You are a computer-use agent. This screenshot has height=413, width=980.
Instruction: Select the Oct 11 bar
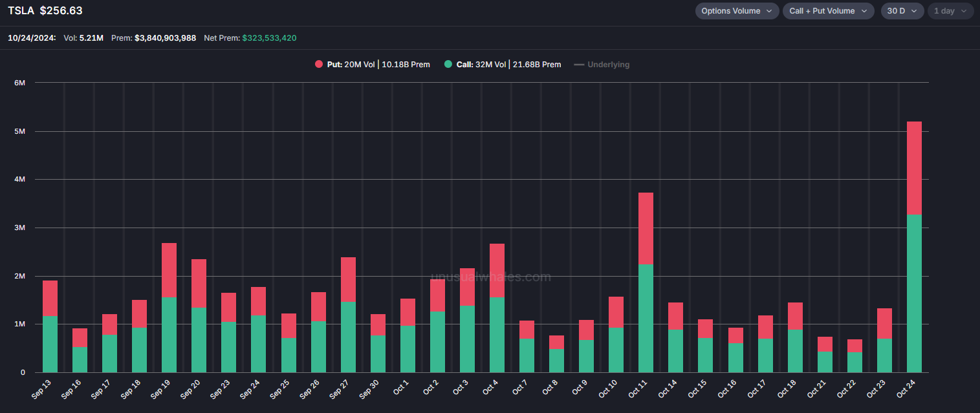point(646,282)
